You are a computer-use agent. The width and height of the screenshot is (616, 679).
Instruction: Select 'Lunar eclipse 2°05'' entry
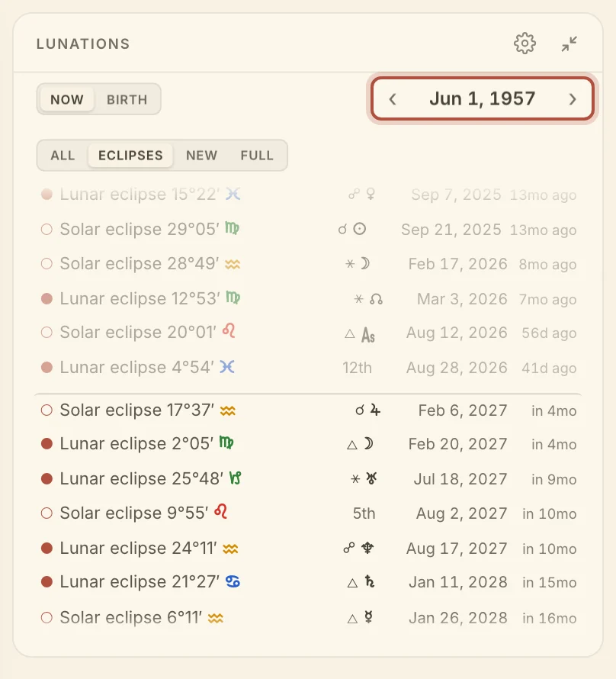308,444
